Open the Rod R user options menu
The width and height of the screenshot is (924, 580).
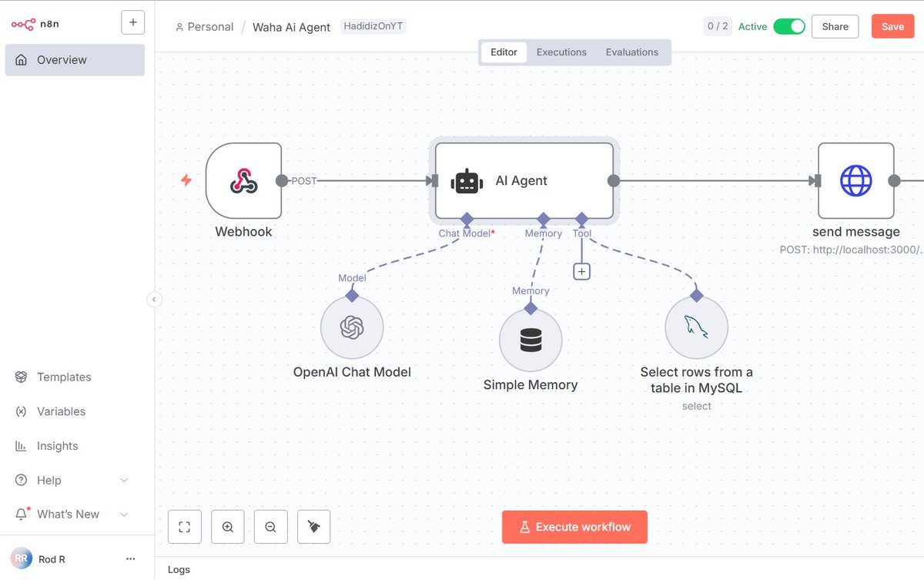[130, 559]
